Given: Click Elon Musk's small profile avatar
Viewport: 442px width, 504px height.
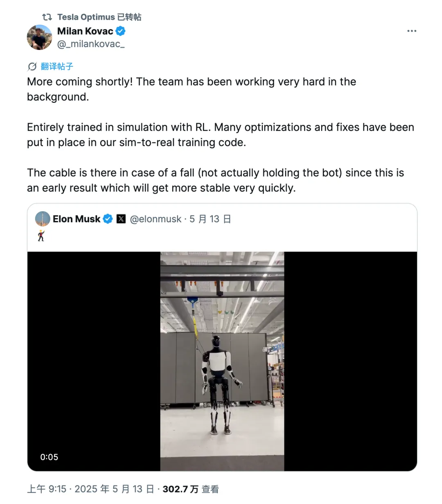Looking at the screenshot, I should 43,219.
